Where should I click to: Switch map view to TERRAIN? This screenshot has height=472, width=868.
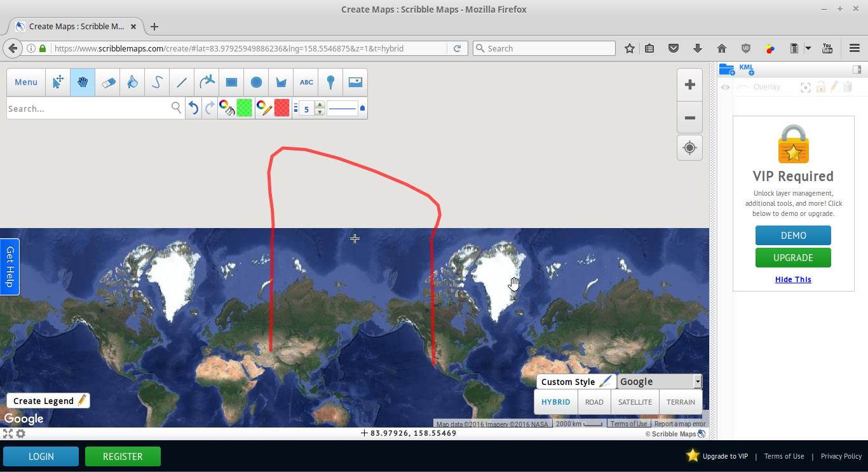pos(681,402)
